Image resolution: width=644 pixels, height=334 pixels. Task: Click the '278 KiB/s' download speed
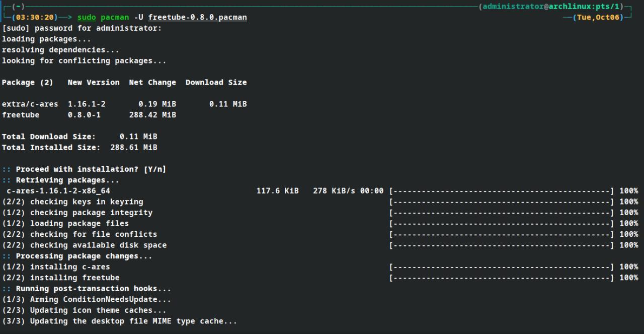click(x=334, y=191)
